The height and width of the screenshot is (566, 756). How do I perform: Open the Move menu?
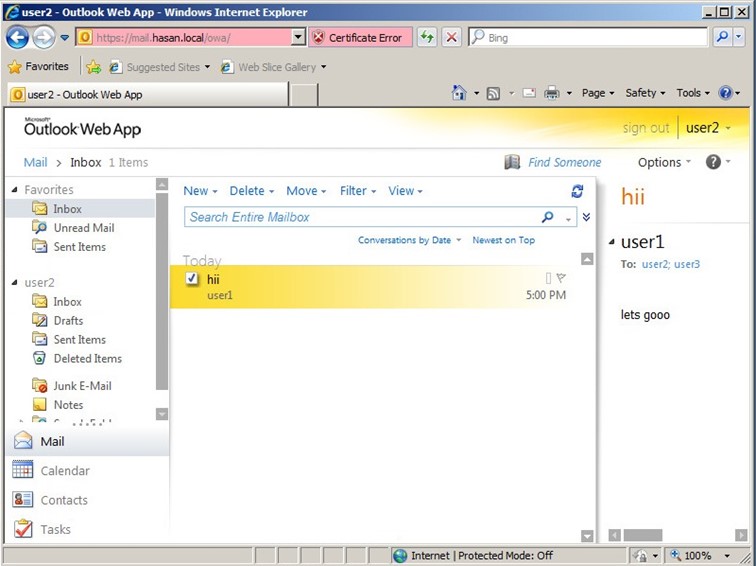point(306,191)
